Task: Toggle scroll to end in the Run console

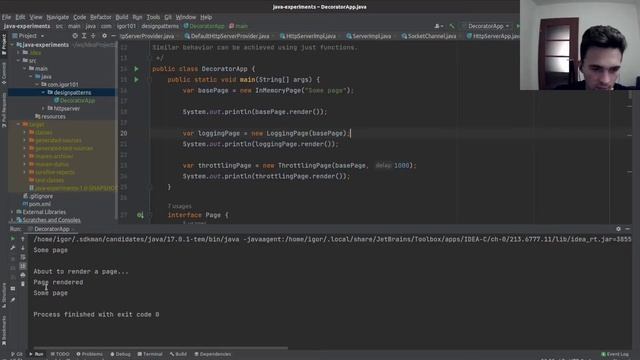Action: tap(22, 266)
